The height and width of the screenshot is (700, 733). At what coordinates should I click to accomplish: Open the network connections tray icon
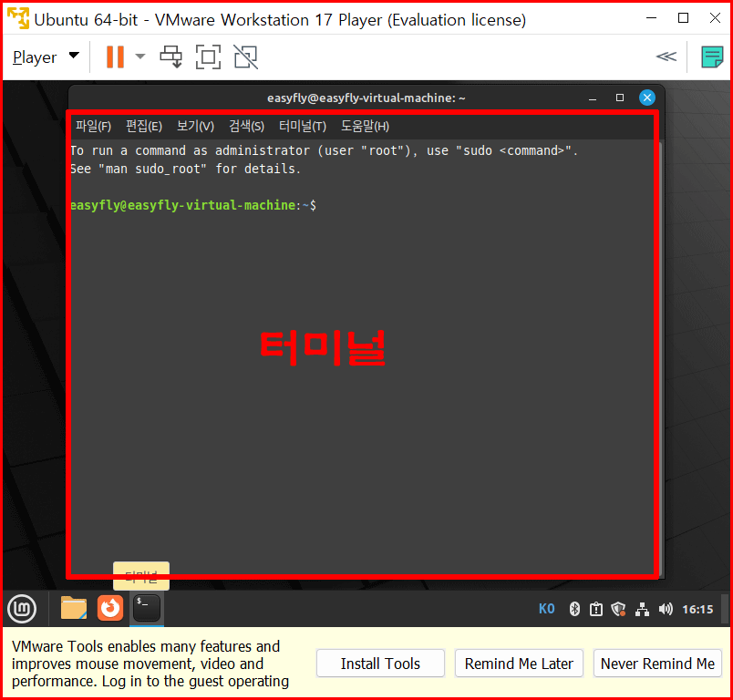pyautogui.click(x=642, y=609)
